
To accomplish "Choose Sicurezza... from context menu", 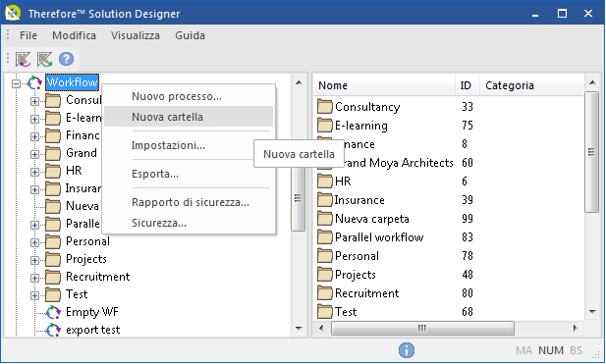I will click(189, 223).
